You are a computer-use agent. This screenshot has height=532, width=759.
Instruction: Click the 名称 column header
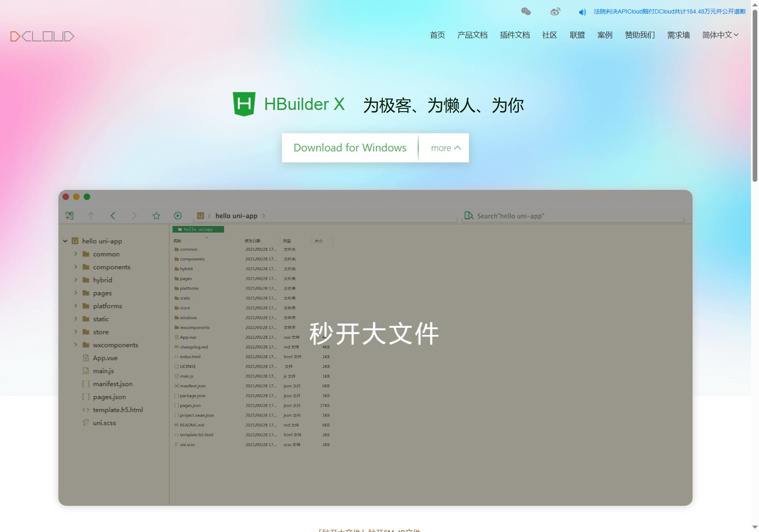[x=177, y=241]
